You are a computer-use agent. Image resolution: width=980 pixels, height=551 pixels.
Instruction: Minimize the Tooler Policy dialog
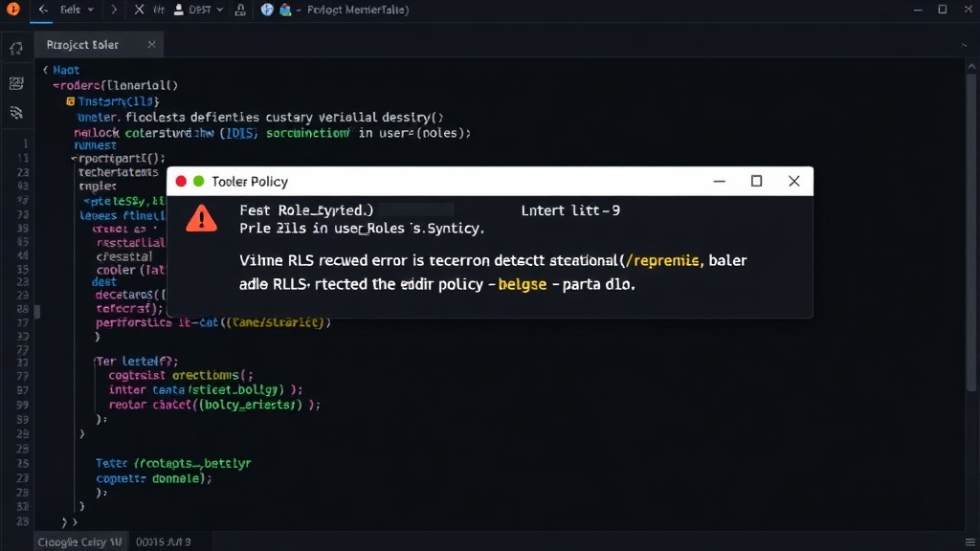click(720, 181)
